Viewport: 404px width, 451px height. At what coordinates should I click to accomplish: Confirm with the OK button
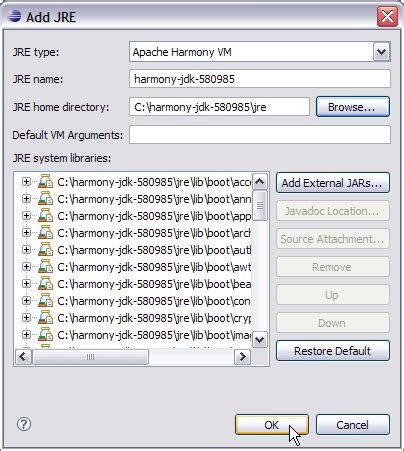tap(272, 425)
